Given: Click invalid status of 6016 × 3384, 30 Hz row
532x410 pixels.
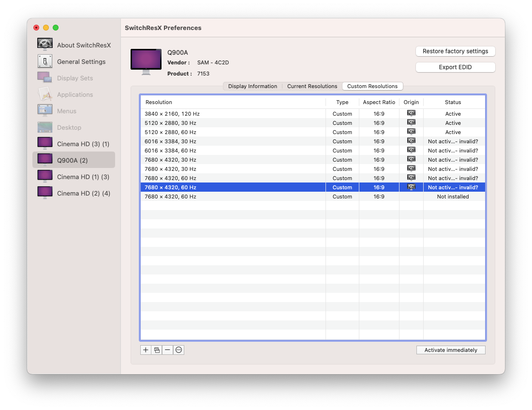Looking at the screenshot, I should pos(453,141).
